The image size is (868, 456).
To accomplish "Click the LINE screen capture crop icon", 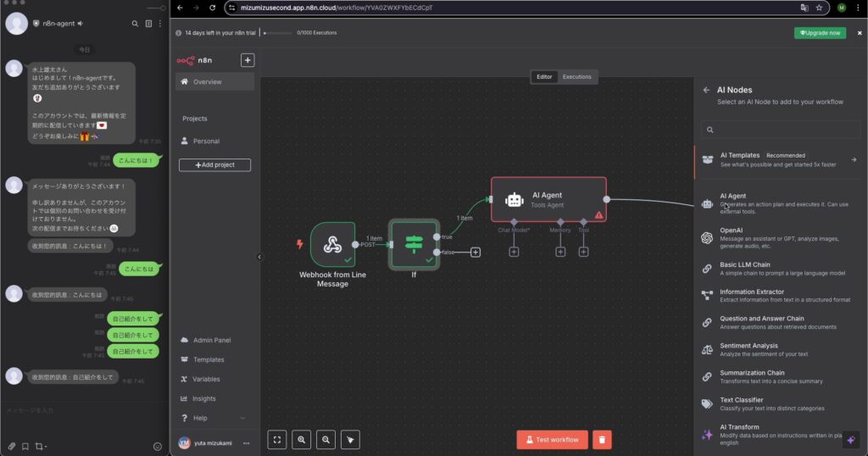I will pos(40,446).
